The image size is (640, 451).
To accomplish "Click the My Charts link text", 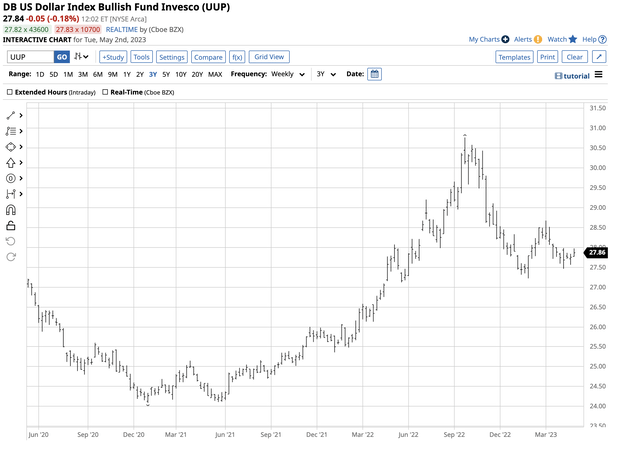I will click(484, 39).
